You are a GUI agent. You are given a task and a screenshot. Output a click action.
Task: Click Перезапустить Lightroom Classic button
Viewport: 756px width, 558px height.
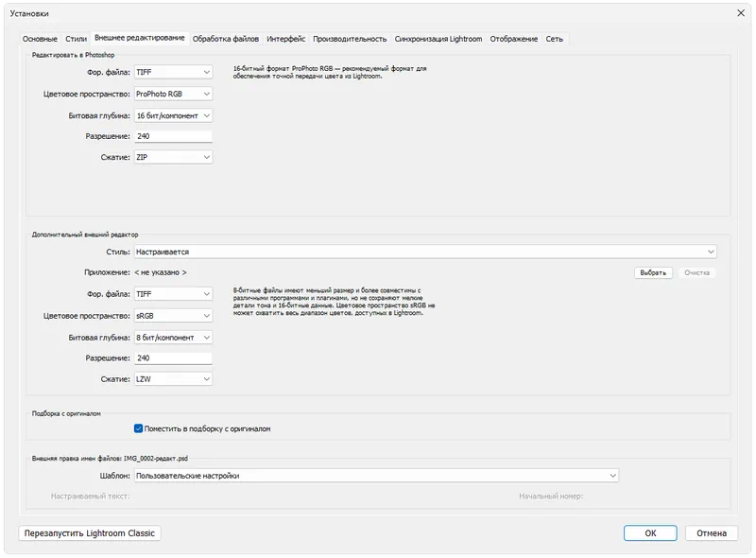[90, 532]
